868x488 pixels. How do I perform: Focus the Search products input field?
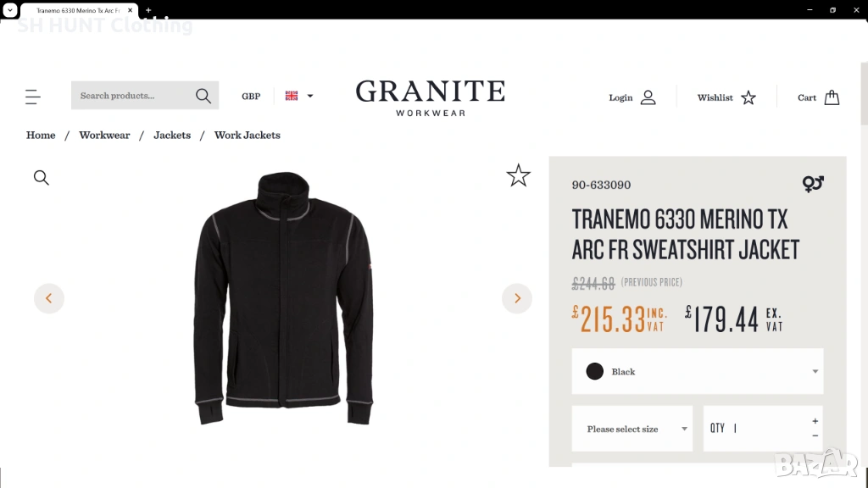(131, 96)
